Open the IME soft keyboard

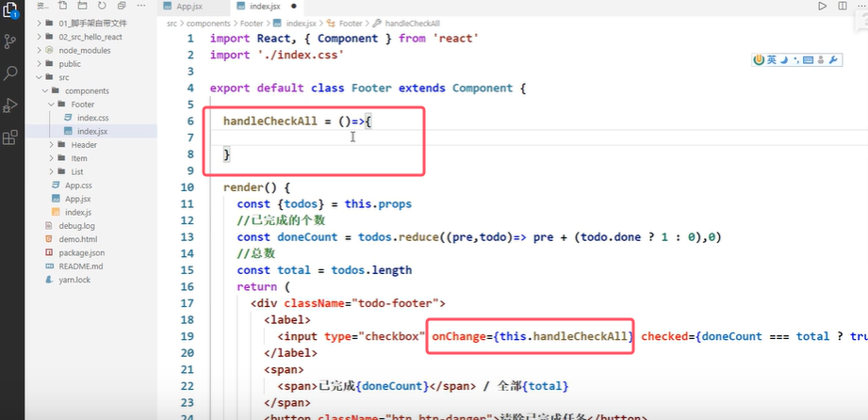coord(807,60)
